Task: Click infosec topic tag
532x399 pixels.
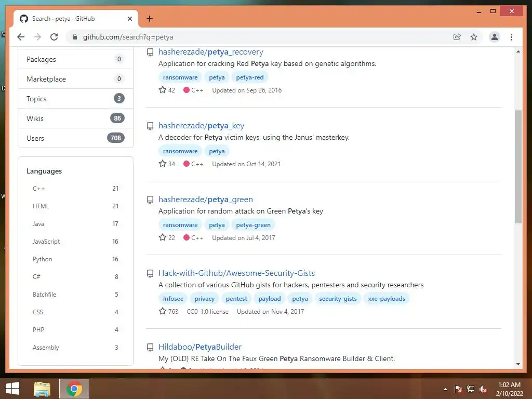Action: pyautogui.click(x=172, y=299)
